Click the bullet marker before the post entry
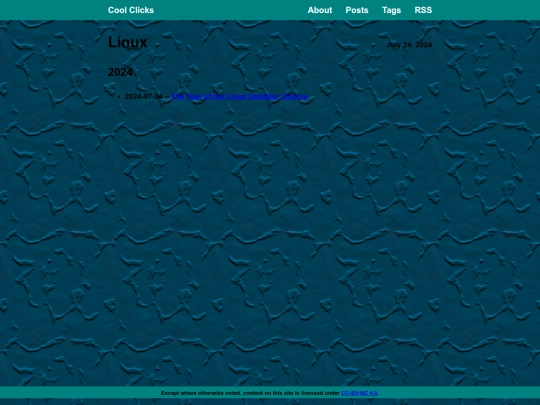 pos(119,97)
